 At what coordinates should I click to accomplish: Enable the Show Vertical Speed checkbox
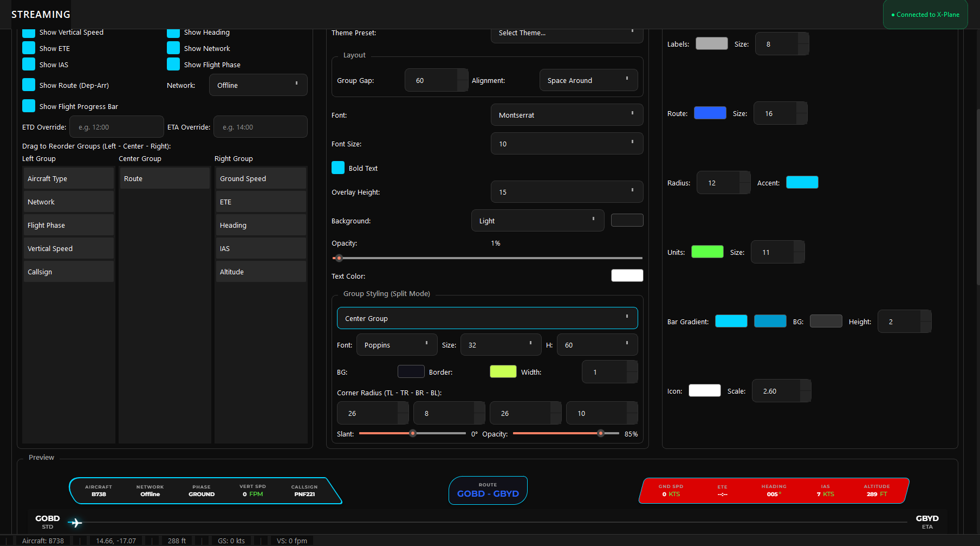(29, 32)
